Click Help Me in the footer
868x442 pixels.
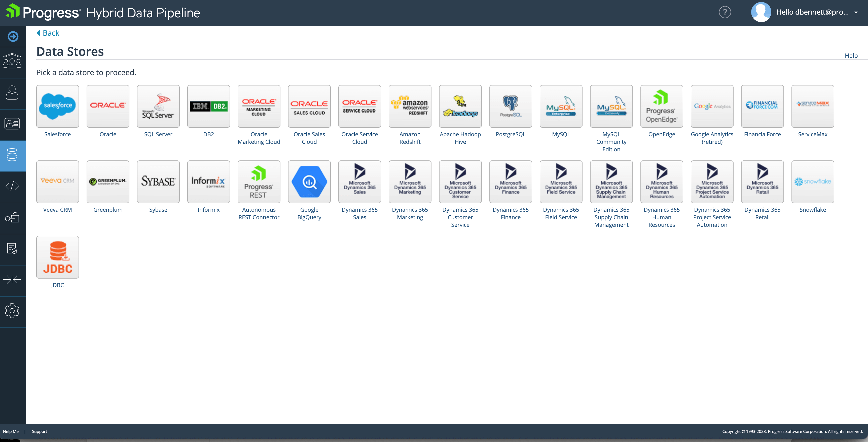click(11, 431)
